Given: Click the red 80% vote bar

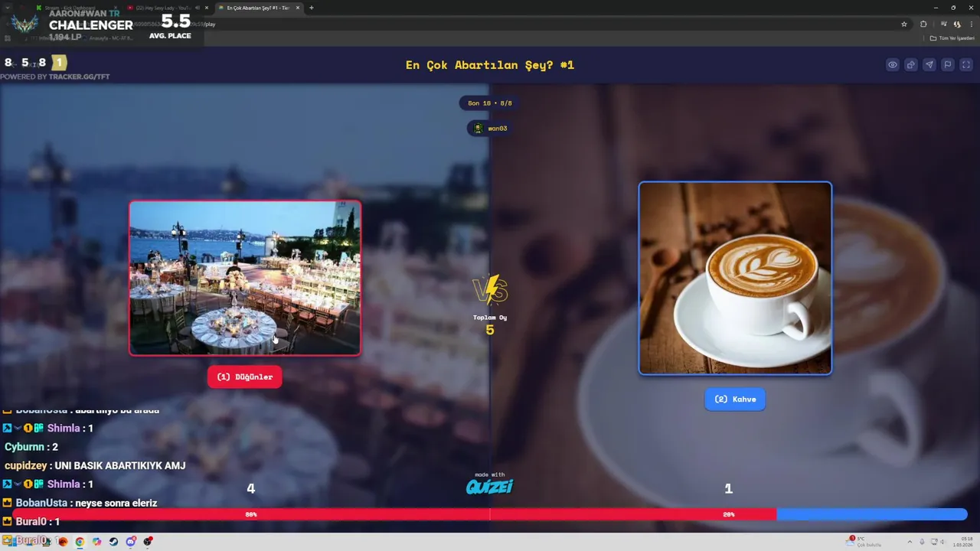Looking at the screenshot, I should (394, 514).
